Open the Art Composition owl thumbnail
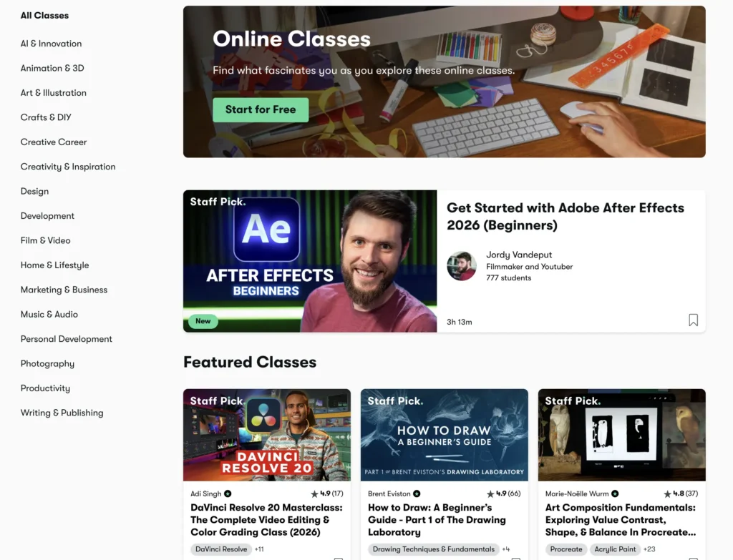Viewport: 733px width, 560px height. [x=622, y=435]
